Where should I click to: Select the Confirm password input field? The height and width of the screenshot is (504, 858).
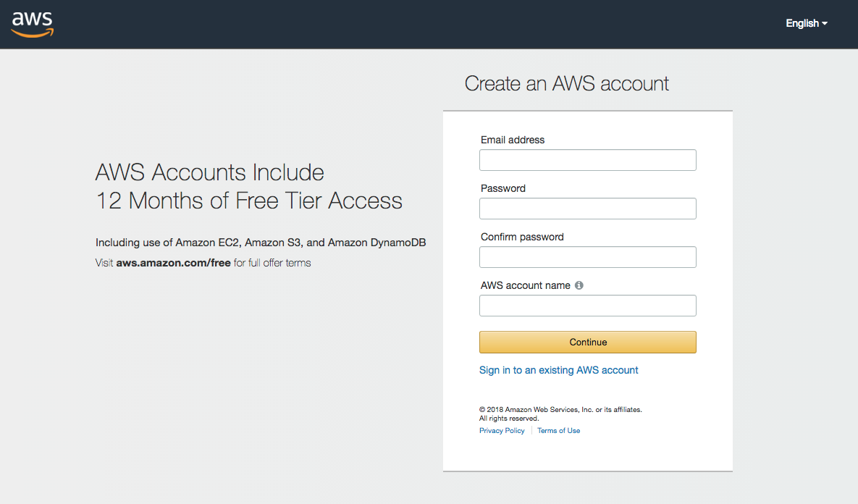588,257
